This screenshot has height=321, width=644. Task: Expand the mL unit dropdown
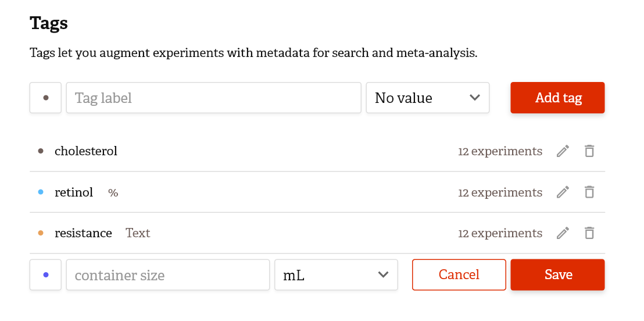pyautogui.click(x=336, y=275)
